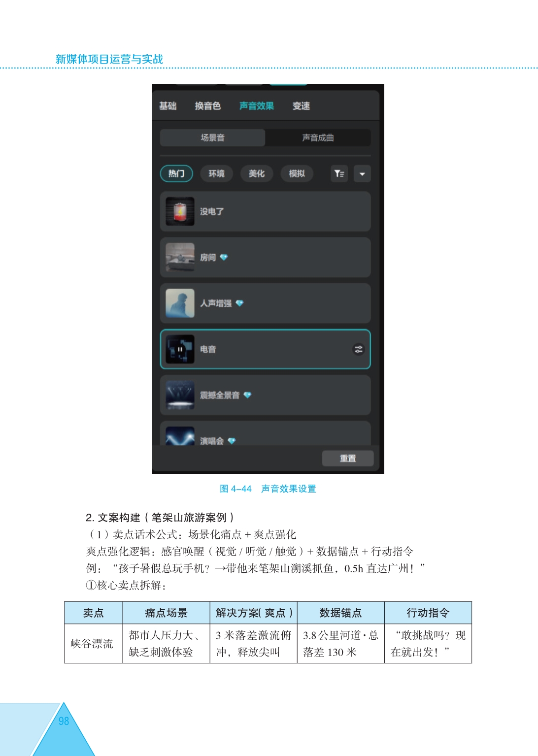Select the 环境 filter chip
The image size is (538, 756).
pyautogui.click(x=216, y=173)
